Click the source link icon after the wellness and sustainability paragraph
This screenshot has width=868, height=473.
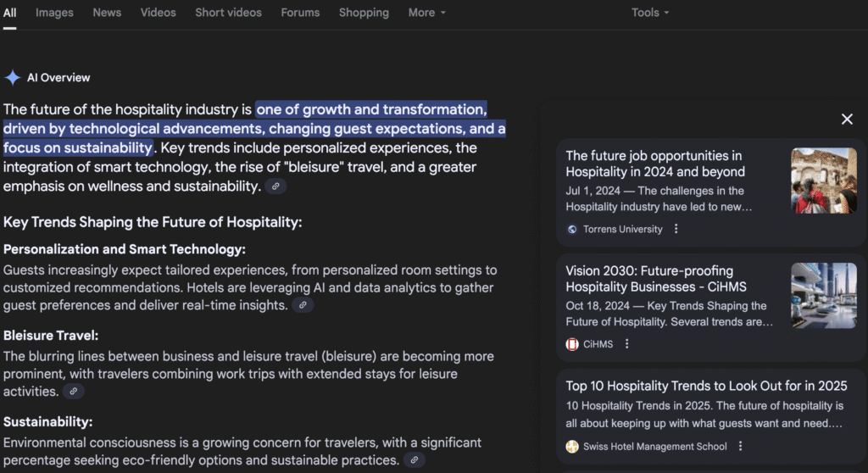point(275,186)
